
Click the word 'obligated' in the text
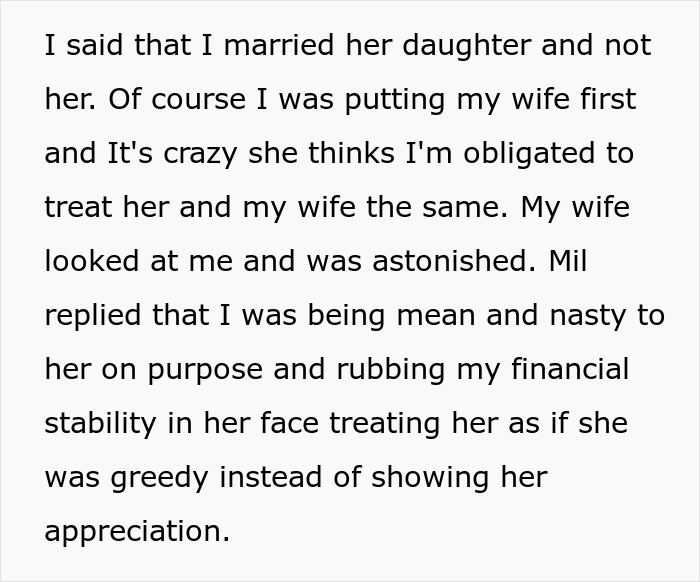pos(529,155)
